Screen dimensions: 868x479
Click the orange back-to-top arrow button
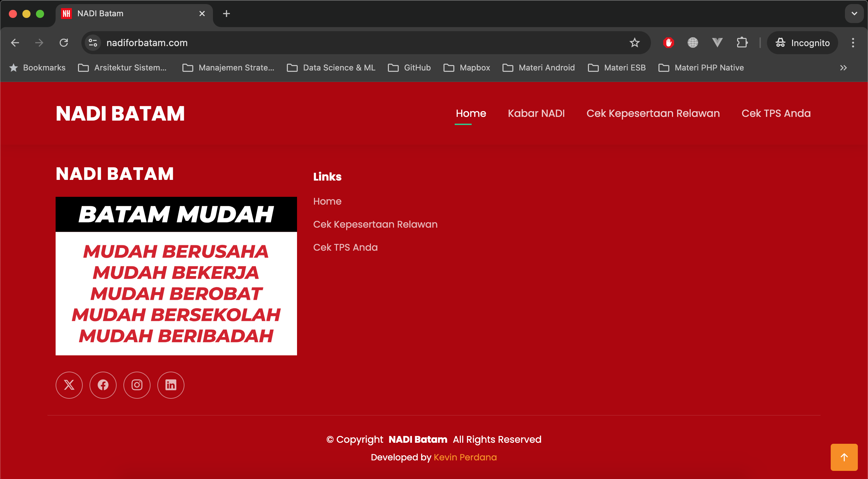[844, 457]
